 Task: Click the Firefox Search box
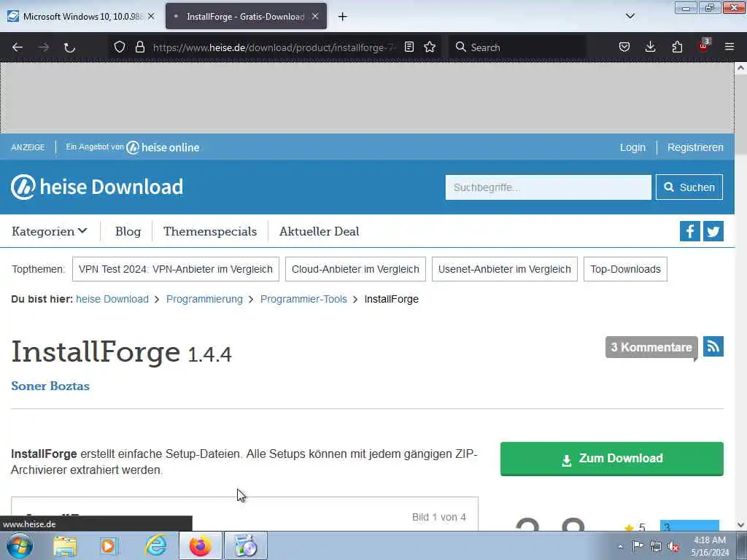(517, 47)
